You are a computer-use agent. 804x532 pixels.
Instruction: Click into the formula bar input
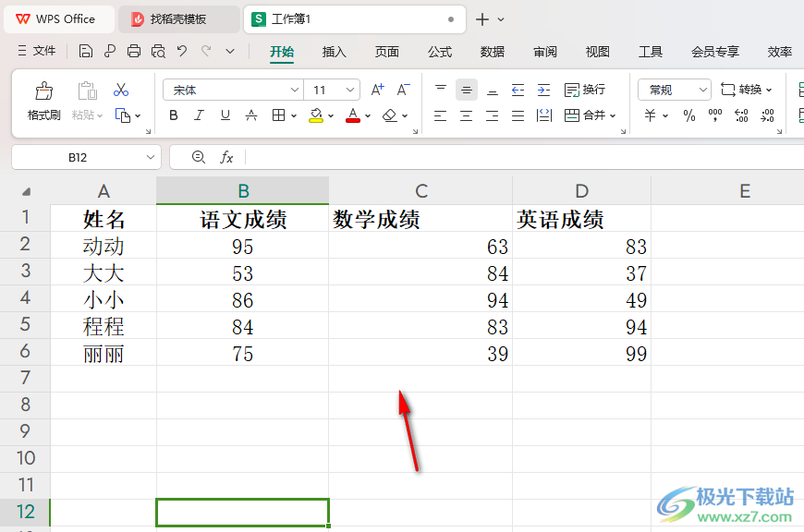pyautogui.click(x=525, y=157)
